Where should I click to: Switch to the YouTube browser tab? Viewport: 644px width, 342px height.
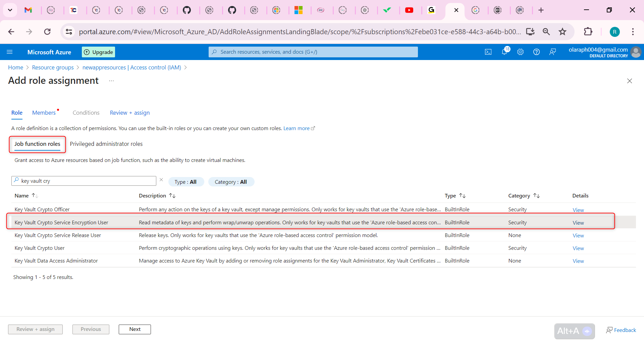410,10
